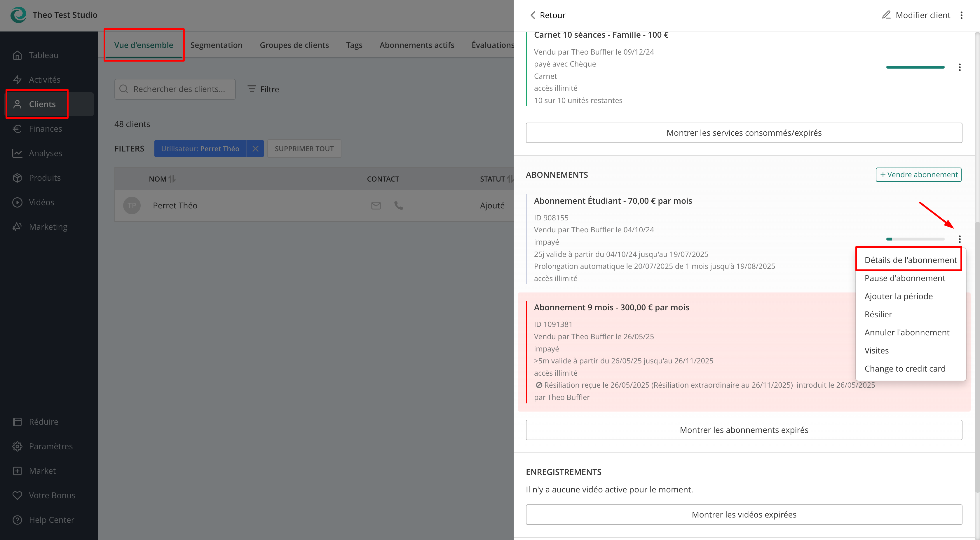This screenshot has height=540, width=980.
Task: Select Ajouter la période menu entry
Action: (x=910, y=296)
